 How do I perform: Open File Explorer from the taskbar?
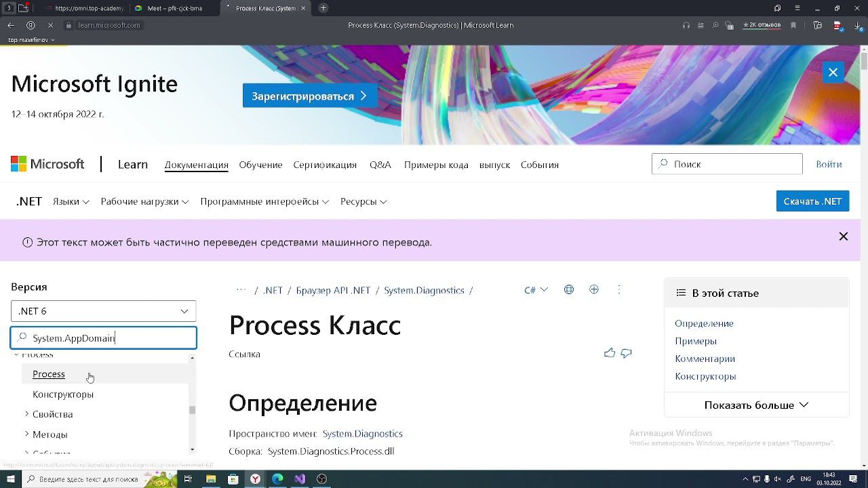coord(211,479)
